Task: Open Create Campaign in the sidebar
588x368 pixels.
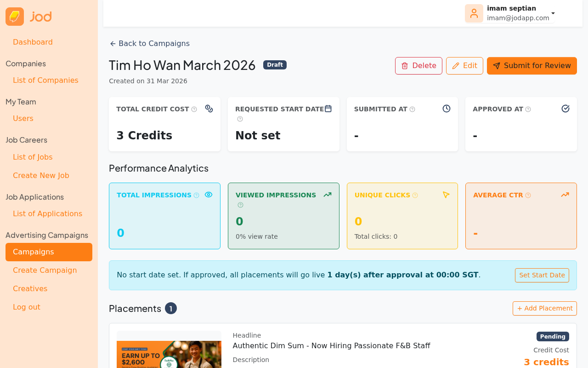Action: (x=45, y=270)
